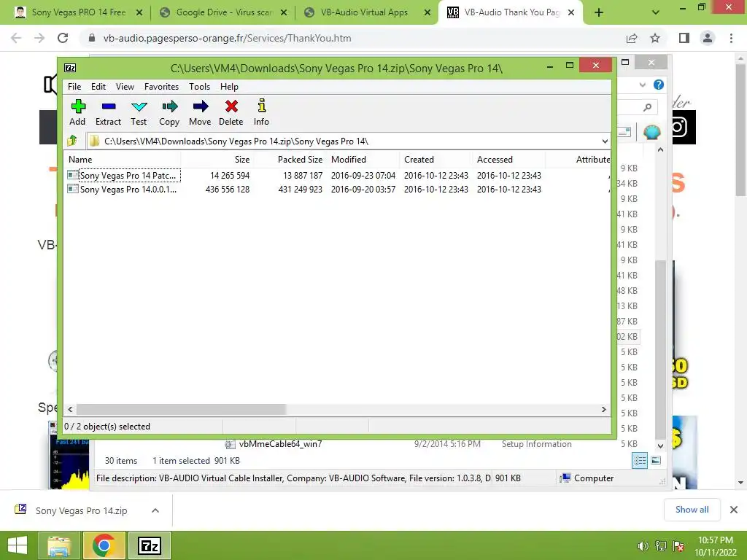Open Explorer help question mark icon
The image size is (747, 560).
pos(659,85)
